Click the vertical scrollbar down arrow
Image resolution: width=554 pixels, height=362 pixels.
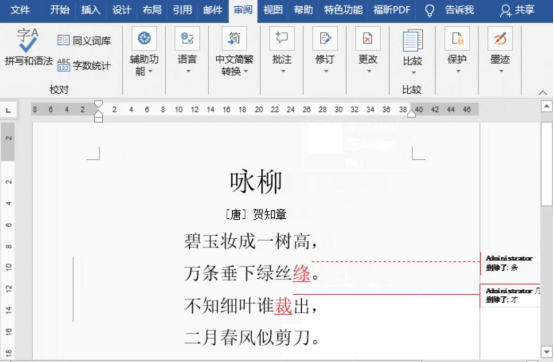pos(547,352)
